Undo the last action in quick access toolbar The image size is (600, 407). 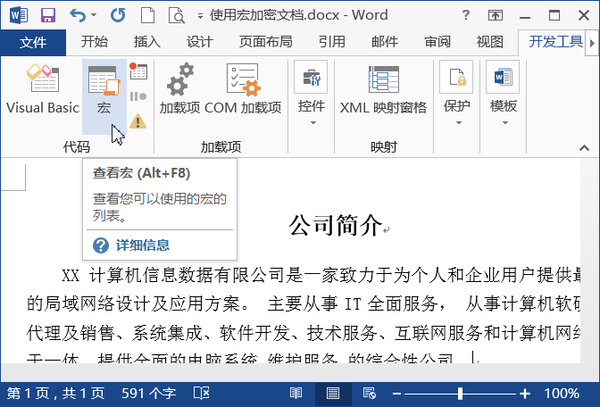(x=79, y=16)
